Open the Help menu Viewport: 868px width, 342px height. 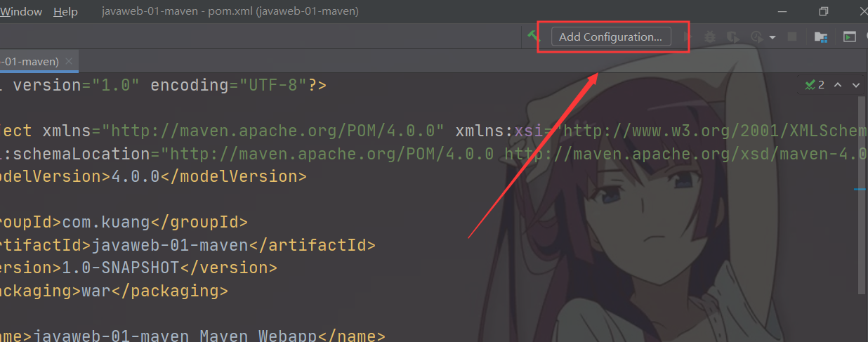click(x=65, y=12)
